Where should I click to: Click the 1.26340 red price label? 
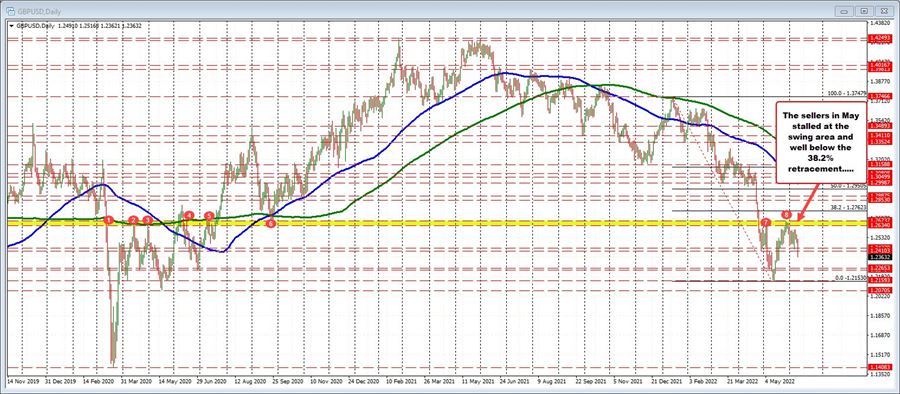[879, 224]
